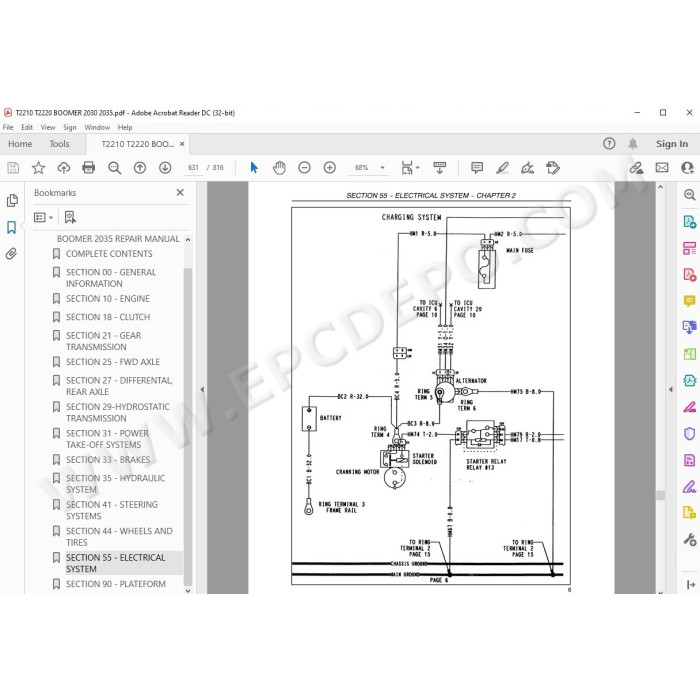Find current bookmark icon
700x700 pixels.
click(x=70, y=217)
